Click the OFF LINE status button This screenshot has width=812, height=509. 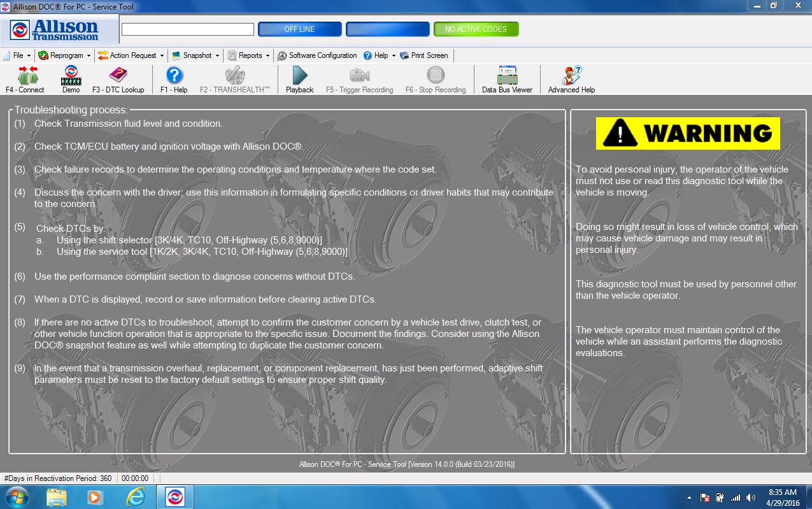[300, 29]
